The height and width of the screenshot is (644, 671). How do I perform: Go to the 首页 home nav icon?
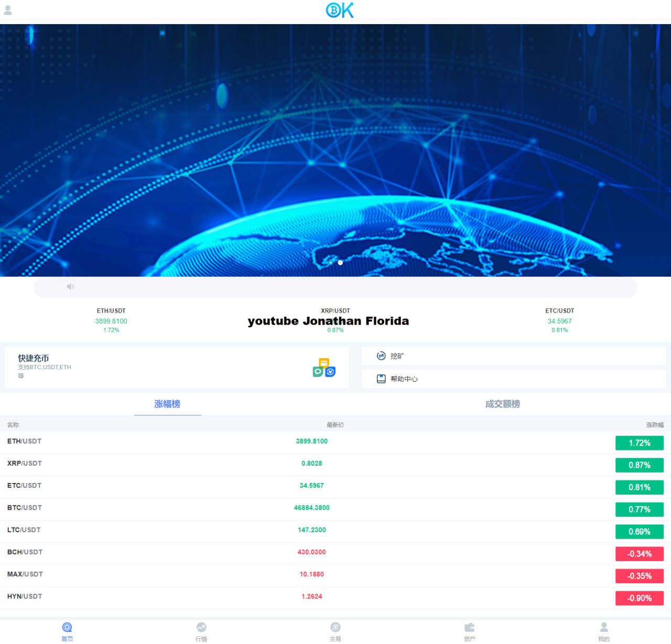[67, 627]
